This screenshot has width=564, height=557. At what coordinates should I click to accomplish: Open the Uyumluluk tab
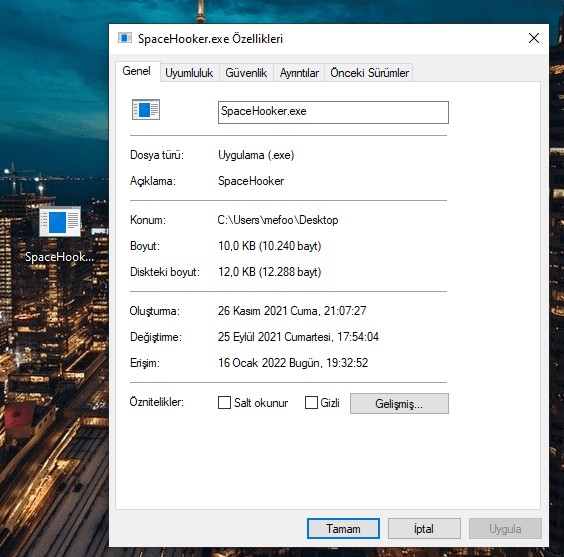coord(189,73)
